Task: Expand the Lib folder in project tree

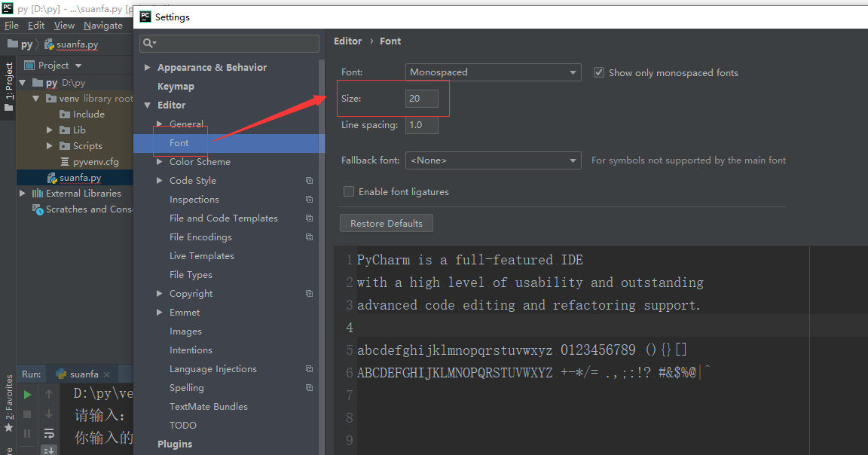Action: coord(49,130)
